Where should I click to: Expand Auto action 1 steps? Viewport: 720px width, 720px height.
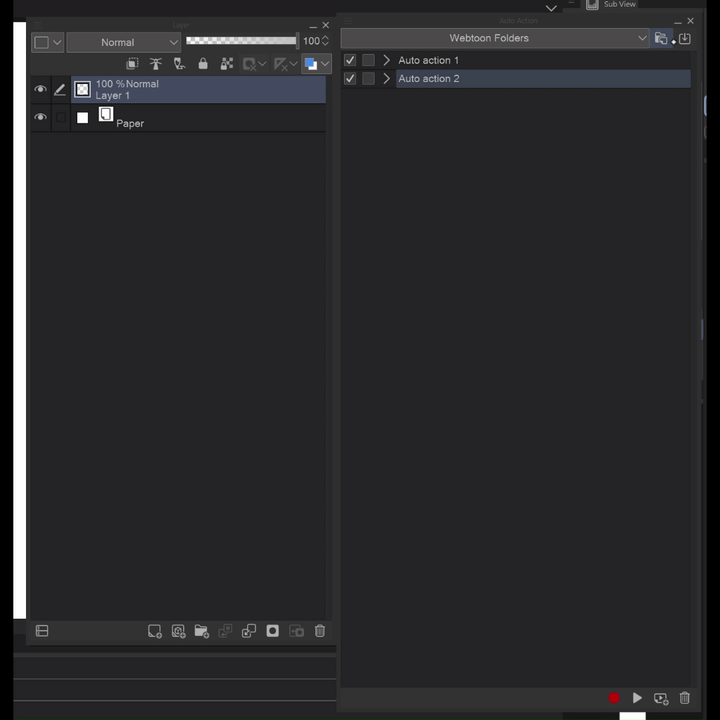(386, 60)
